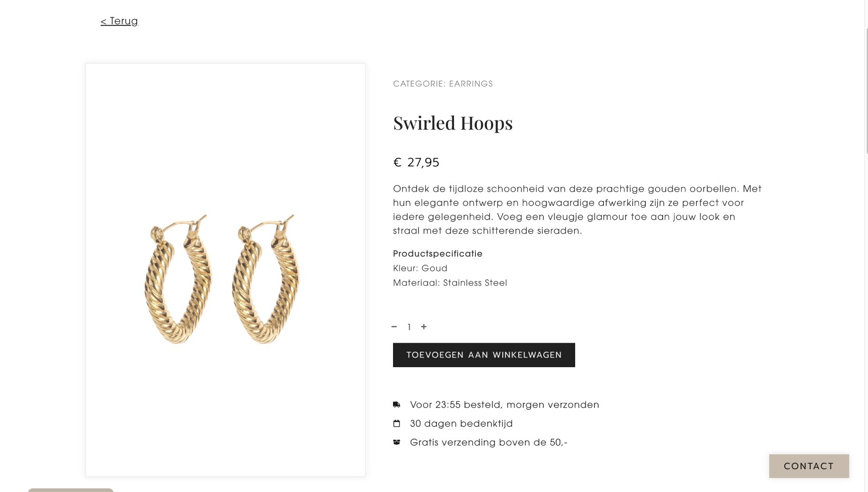Image resolution: width=868 pixels, height=492 pixels.
Task: Click the Productspecificatie heading
Action: tap(438, 254)
